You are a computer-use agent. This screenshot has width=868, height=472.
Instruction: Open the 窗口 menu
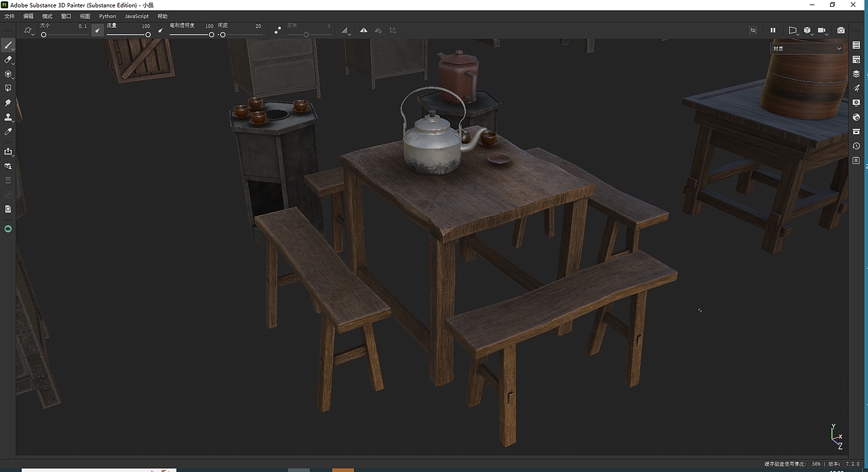(x=66, y=16)
